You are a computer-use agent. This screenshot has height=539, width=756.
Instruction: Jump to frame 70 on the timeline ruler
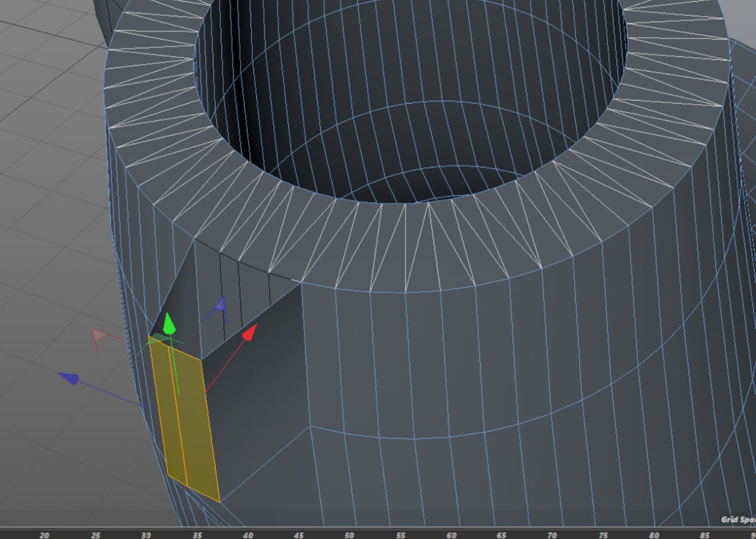click(552, 535)
